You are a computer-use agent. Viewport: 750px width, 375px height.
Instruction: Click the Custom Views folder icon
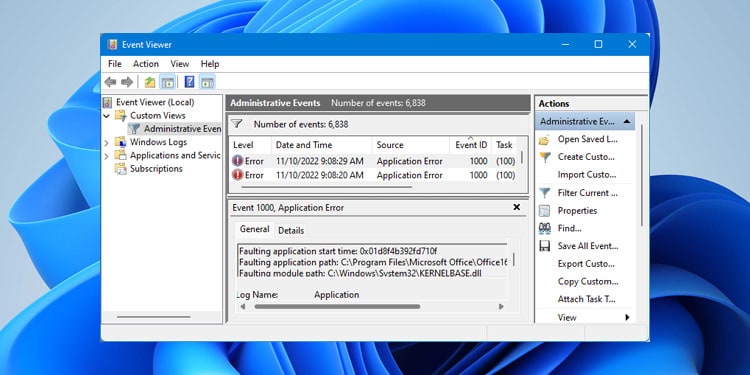[x=121, y=115]
